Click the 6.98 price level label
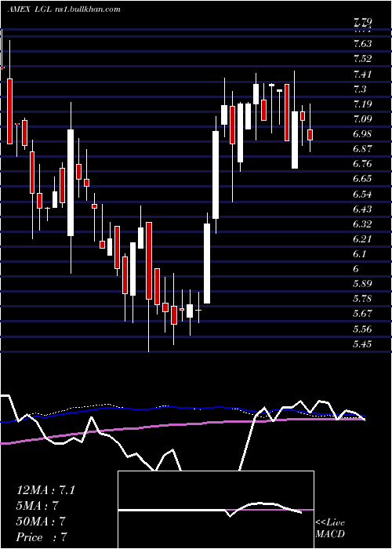 [x=362, y=134]
